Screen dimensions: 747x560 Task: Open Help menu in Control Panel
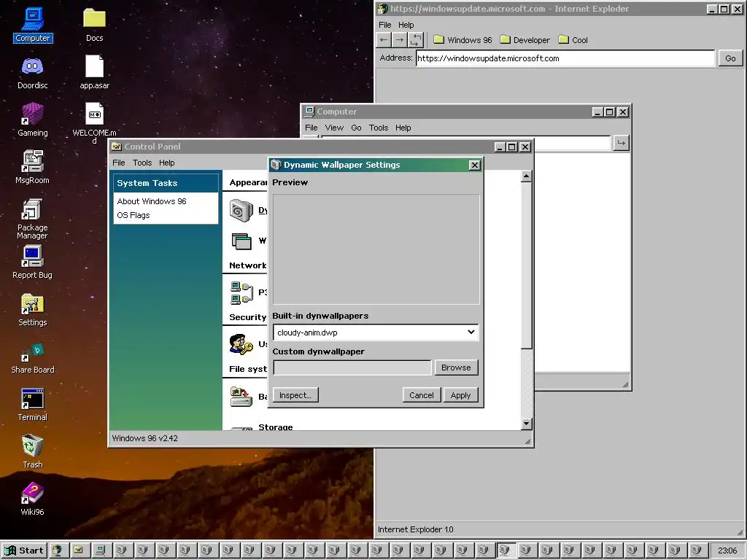click(x=167, y=163)
